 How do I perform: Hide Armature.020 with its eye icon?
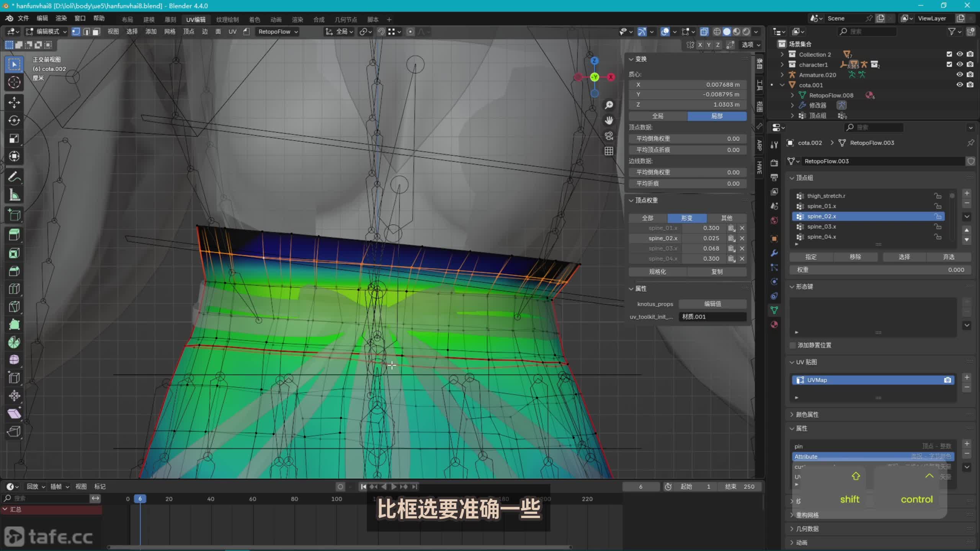[959, 75]
